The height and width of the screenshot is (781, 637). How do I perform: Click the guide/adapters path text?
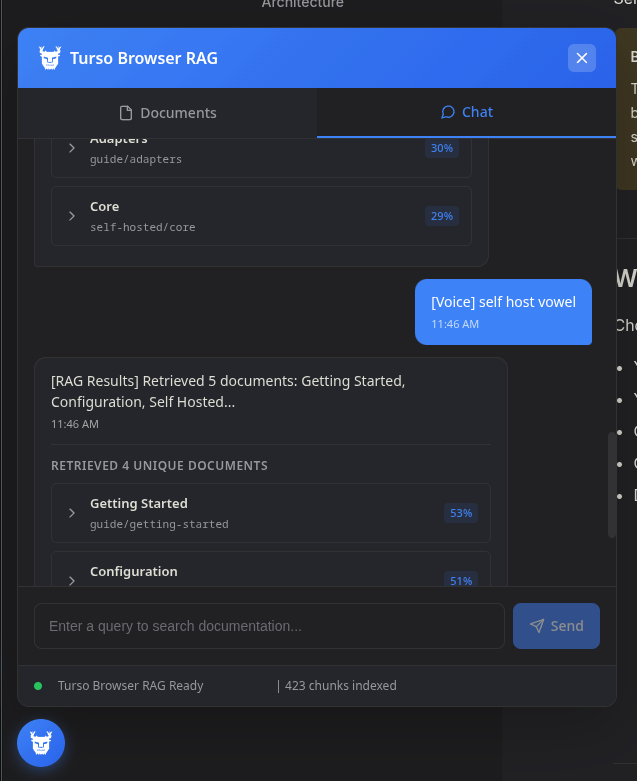[x=135, y=159]
